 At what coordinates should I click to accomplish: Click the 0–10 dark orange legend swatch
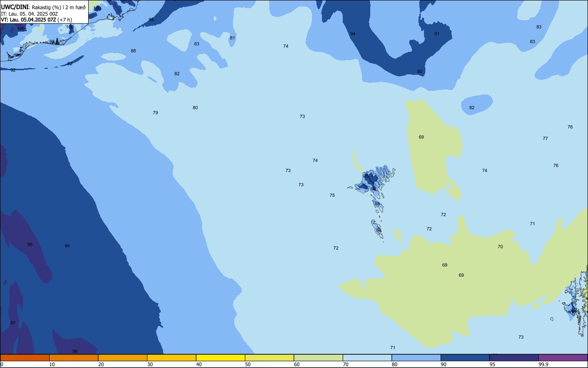(x=25, y=357)
